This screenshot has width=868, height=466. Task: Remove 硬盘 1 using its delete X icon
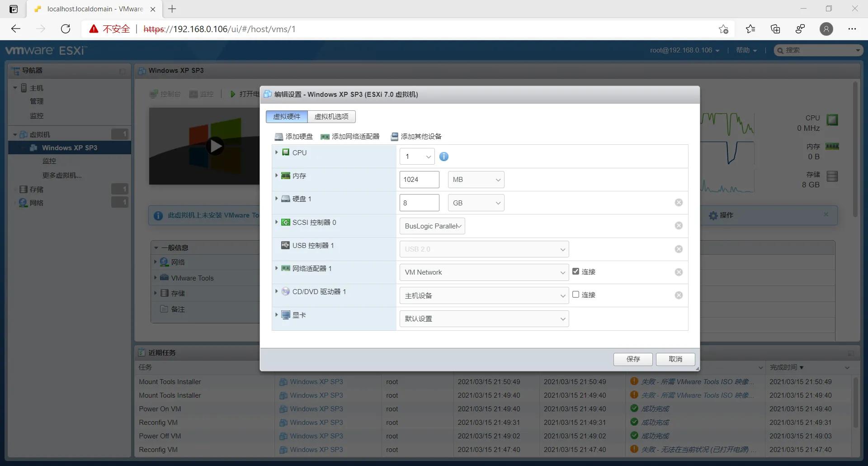click(678, 202)
